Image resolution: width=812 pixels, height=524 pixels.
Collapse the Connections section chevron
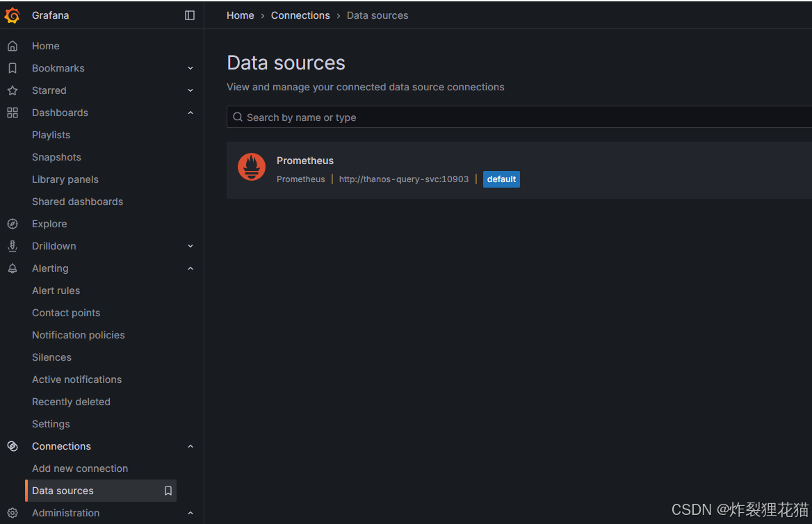(x=190, y=446)
